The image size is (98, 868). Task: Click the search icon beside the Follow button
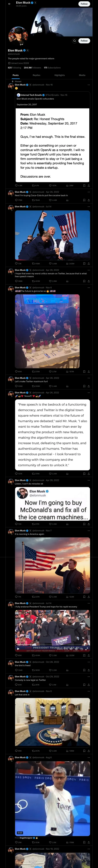pyautogui.click(x=74, y=41)
